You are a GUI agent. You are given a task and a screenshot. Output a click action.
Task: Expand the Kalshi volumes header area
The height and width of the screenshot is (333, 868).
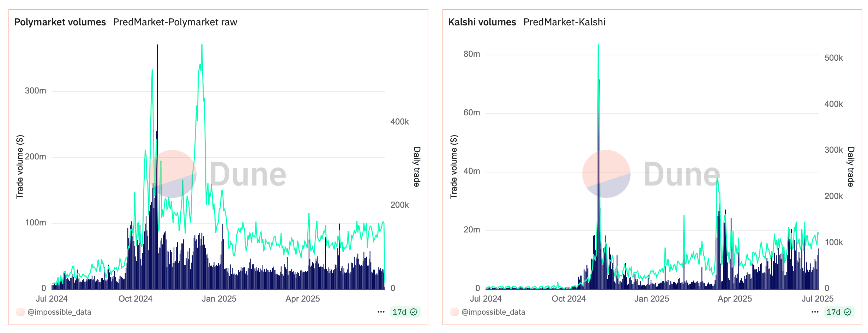482,22
